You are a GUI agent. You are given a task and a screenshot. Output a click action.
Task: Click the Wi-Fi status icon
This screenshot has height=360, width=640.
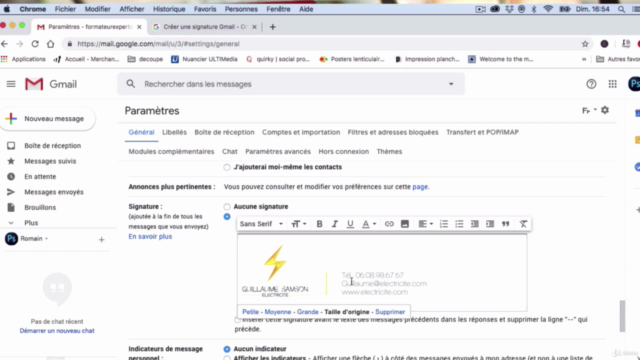click(548, 9)
